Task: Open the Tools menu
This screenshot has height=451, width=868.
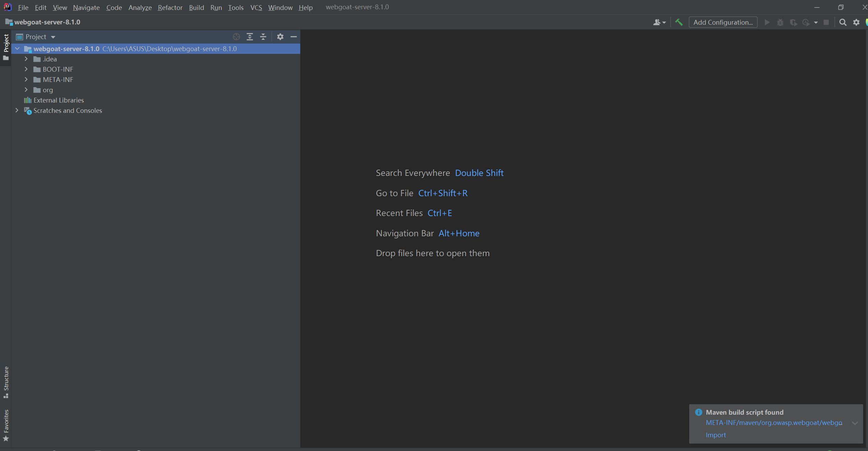Action: [x=236, y=7]
